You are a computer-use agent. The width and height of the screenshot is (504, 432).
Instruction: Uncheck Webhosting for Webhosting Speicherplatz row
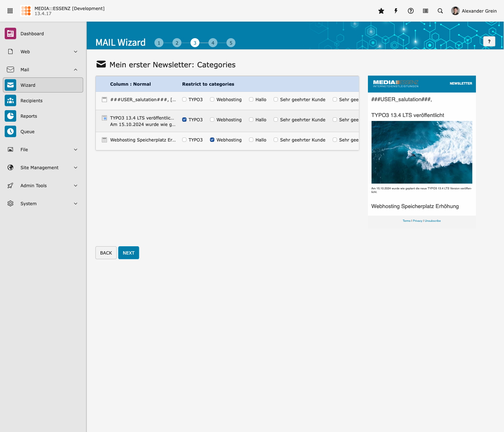[x=212, y=140]
